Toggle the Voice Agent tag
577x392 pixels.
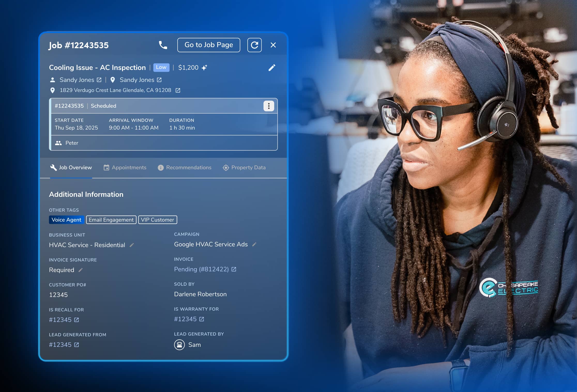click(66, 220)
